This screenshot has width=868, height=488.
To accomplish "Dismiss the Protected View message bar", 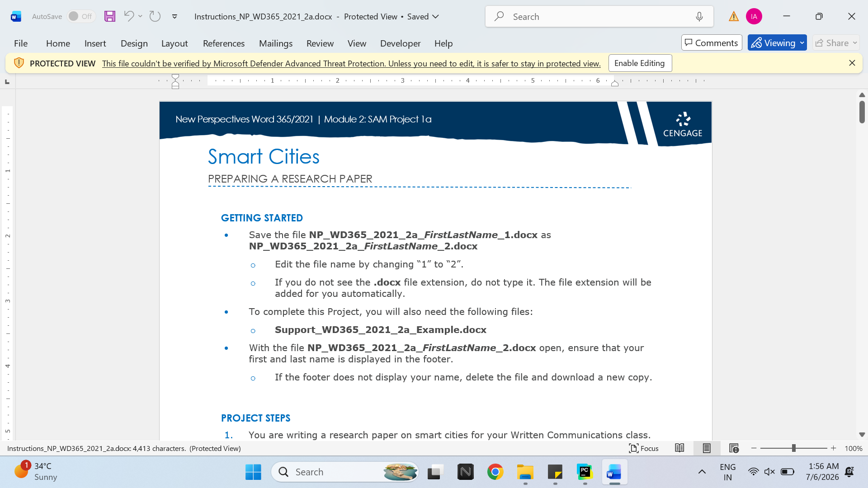I will click(852, 63).
